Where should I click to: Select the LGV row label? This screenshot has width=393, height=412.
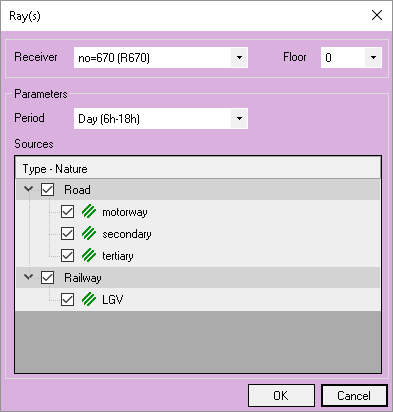tap(113, 300)
